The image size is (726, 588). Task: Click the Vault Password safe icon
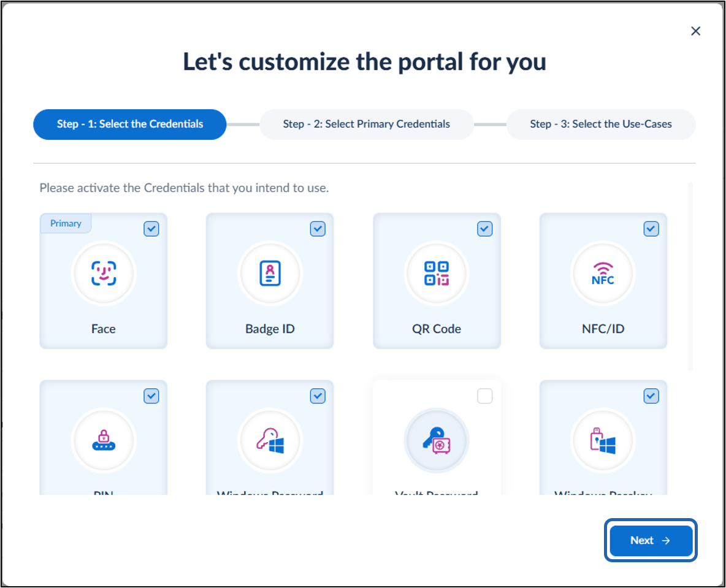(x=437, y=440)
